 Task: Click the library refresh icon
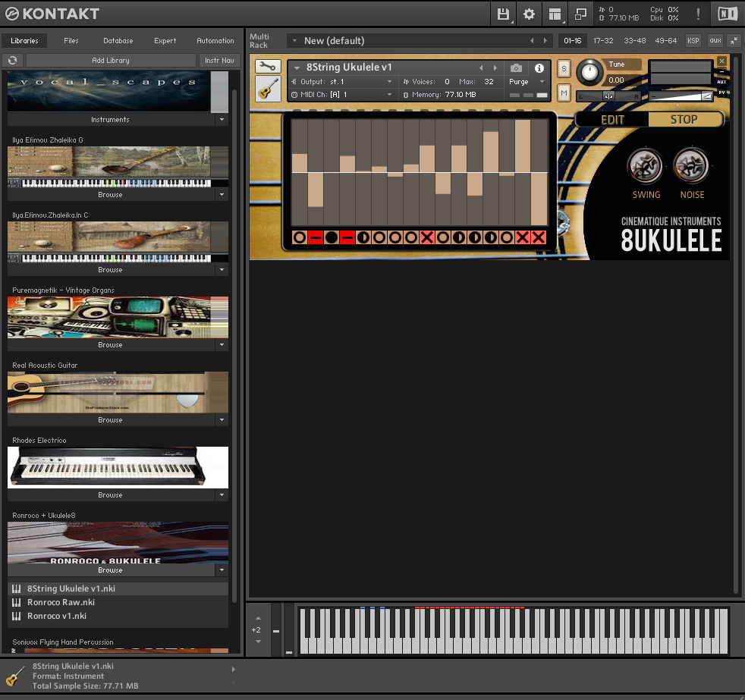pyautogui.click(x=13, y=61)
